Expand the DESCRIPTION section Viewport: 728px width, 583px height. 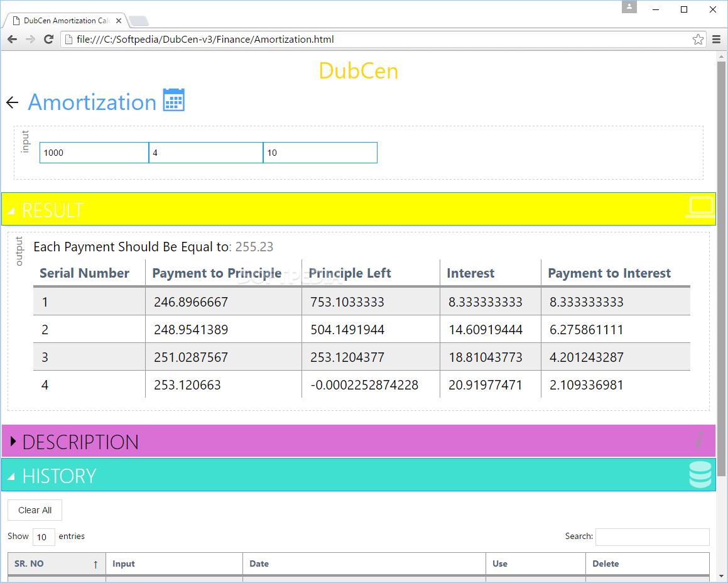359,441
